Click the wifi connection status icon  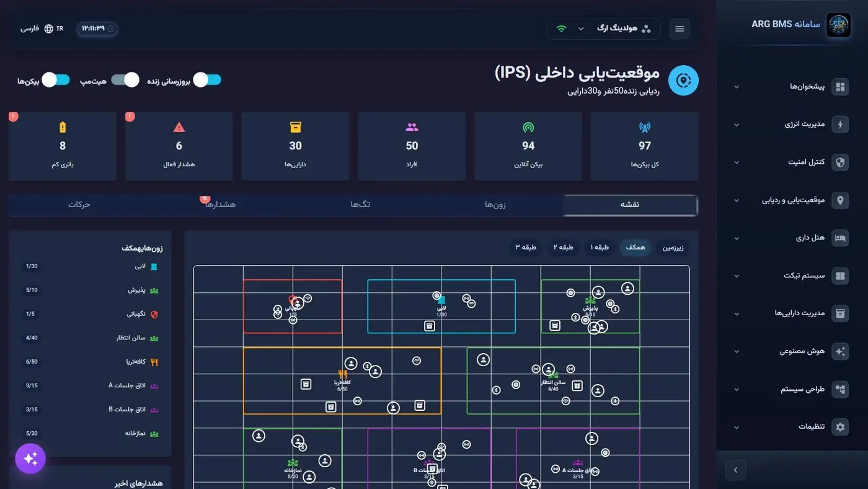click(561, 29)
